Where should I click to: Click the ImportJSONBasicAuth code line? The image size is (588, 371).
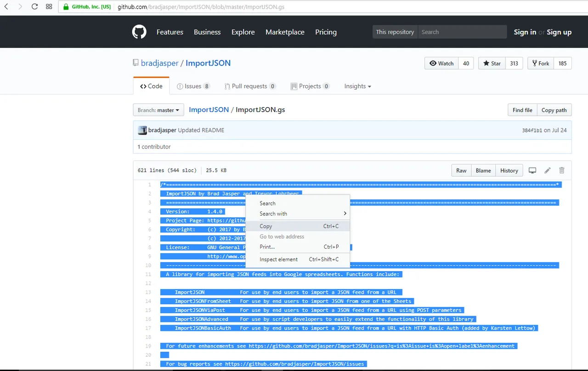coord(349,328)
